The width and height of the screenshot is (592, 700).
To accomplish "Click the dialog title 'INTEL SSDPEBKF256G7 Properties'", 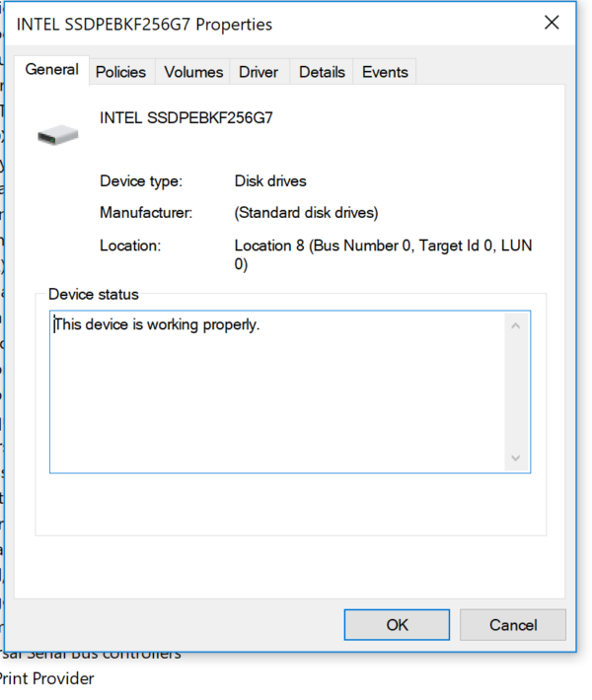I will [x=144, y=25].
